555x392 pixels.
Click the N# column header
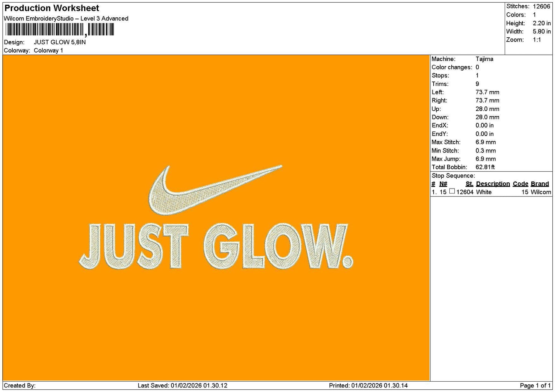(x=443, y=184)
